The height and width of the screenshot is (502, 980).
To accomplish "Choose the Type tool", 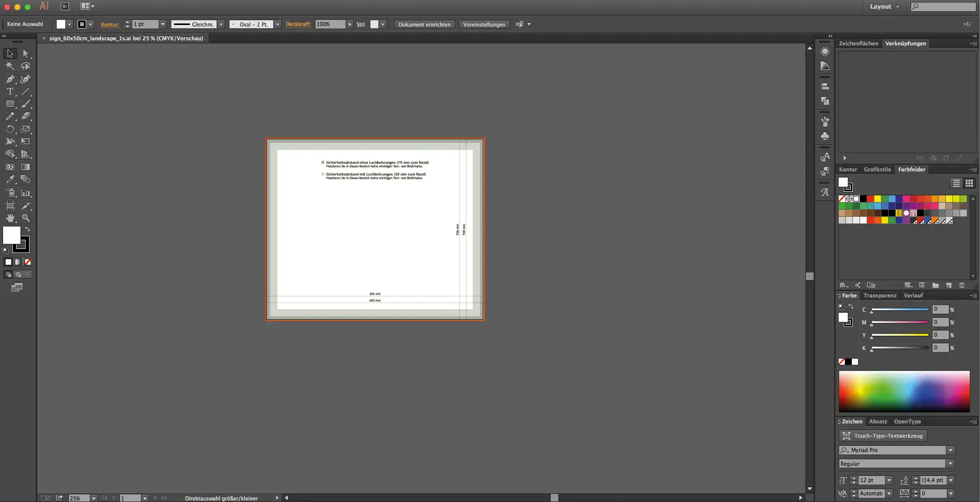I will coord(10,92).
